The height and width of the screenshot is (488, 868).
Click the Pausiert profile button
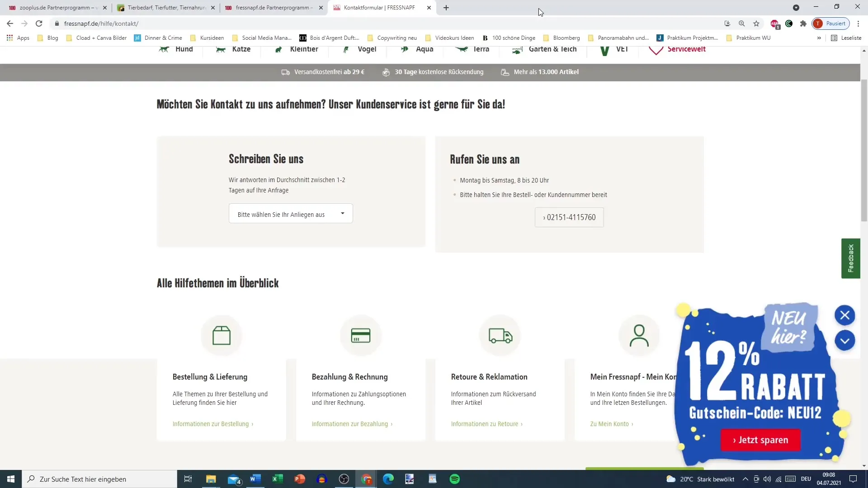831,23
